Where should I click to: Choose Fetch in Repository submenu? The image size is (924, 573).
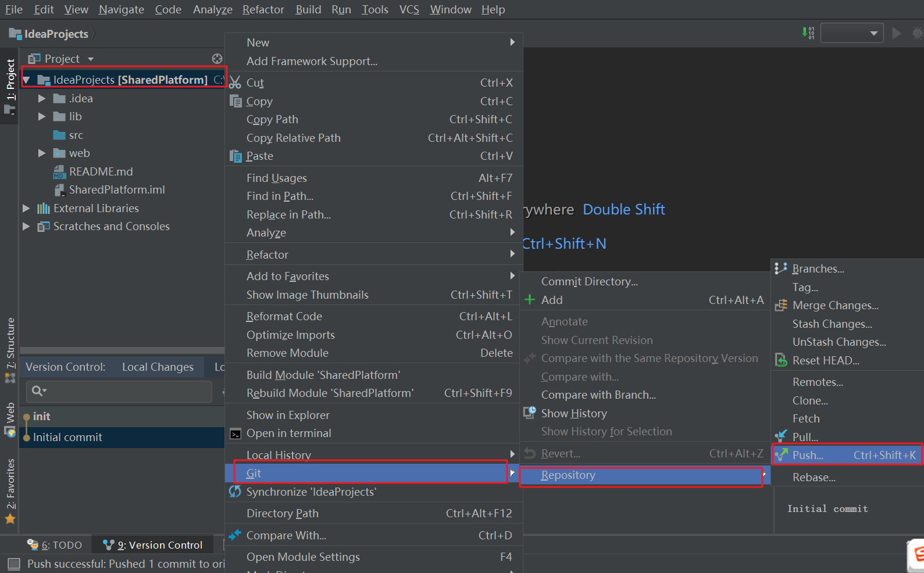[x=806, y=418]
